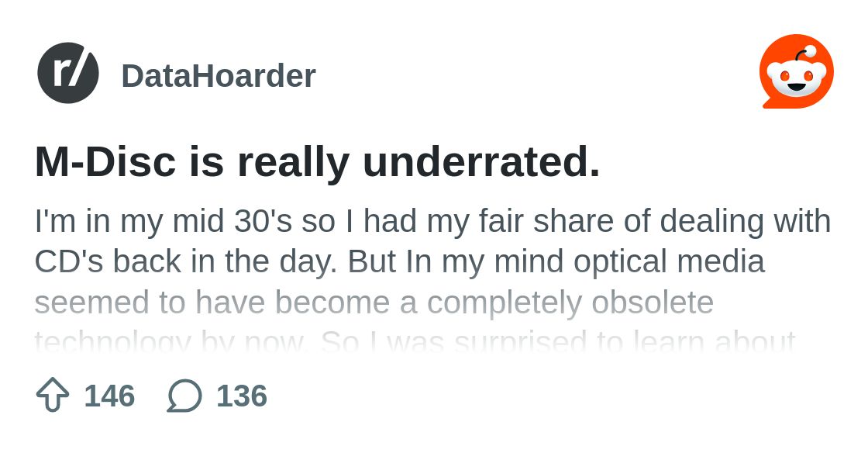Click the upvote count 146
Viewport: 868px width, 453px height.
point(109,396)
